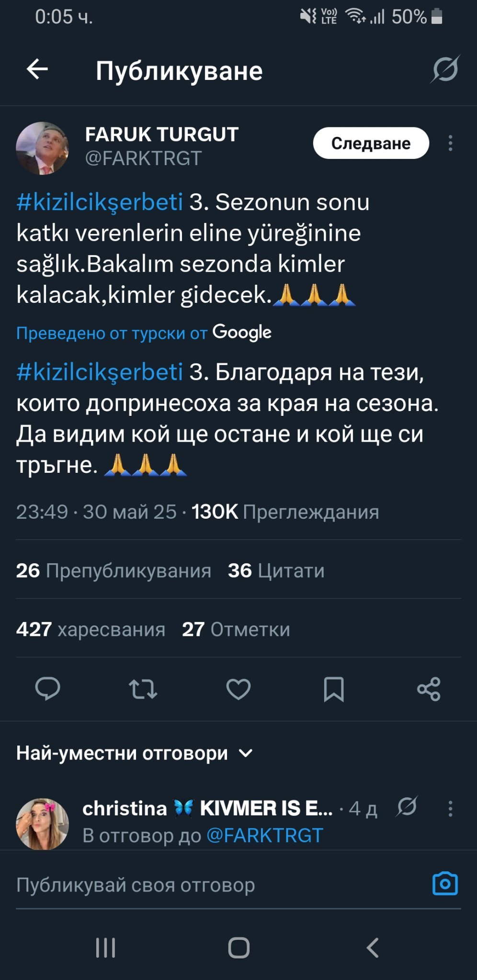
Task: Open three-dot menu on Faruk Turgut's post
Action: coord(450,143)
